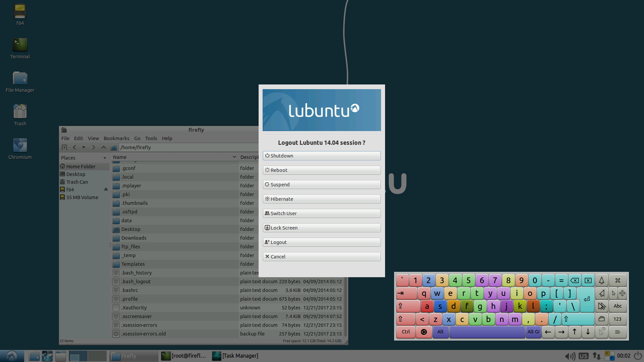The image size is (644, 362).
Task: Open Tools menu in firefly window
Action: tap(151, 138)
